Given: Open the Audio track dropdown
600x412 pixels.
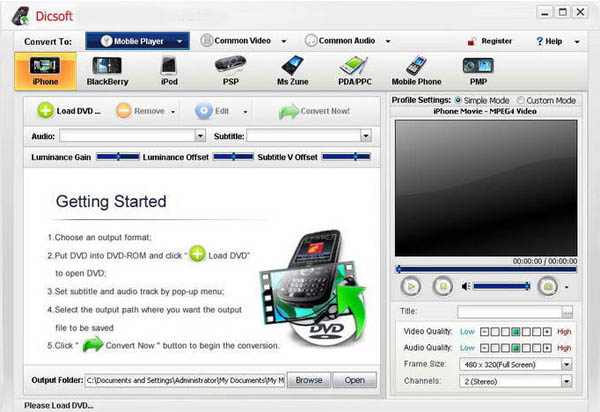Looking at the screenshot, I should (x=200, y=135).
